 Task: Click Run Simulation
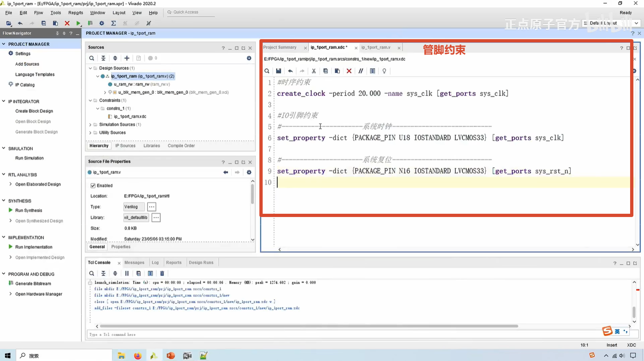[x=29, y=158]
